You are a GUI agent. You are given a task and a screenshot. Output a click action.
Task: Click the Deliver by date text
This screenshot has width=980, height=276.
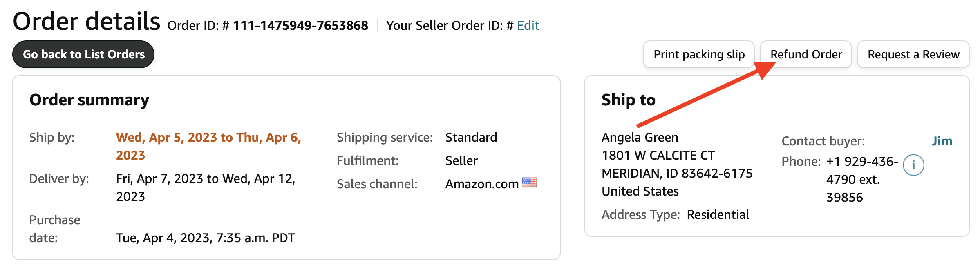coord(206,187)
